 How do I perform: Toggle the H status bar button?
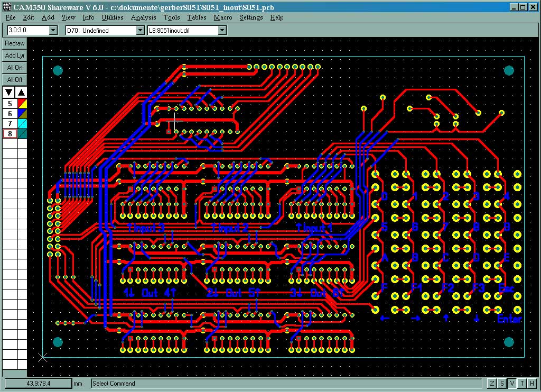click(x=533, y=383)
